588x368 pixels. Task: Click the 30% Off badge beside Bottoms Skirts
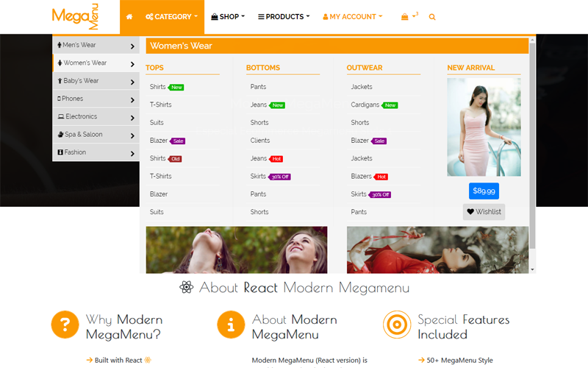[279, 177]
